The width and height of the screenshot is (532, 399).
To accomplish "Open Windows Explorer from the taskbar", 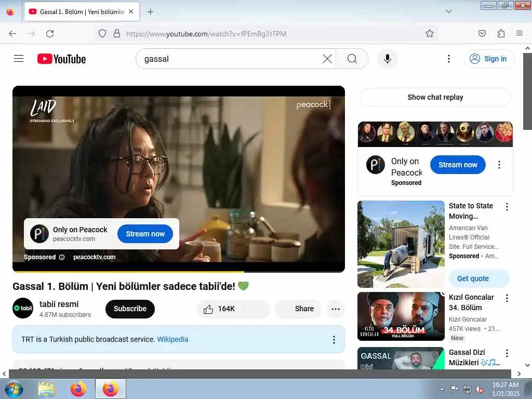I will tap(46, 389).
